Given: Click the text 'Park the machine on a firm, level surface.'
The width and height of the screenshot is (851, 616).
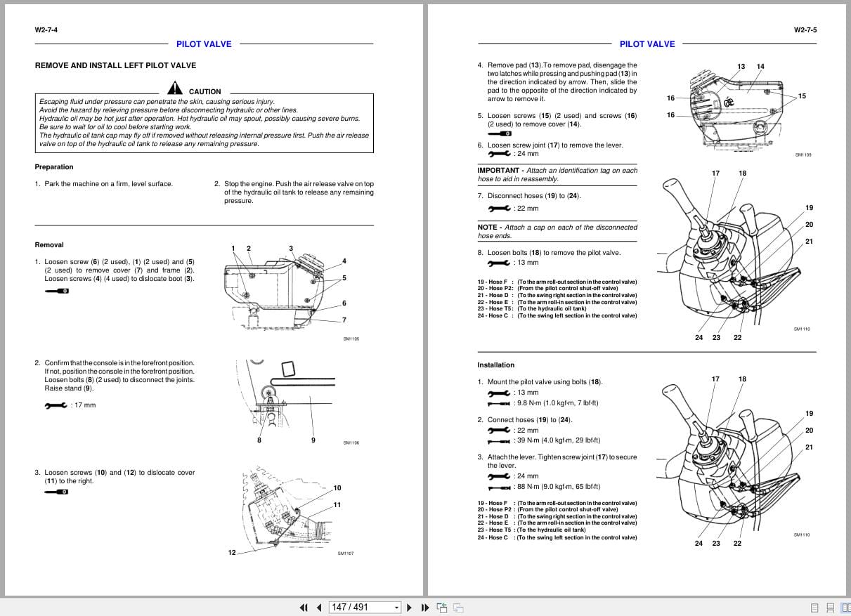Looking at the screenshot, I should tap(108, 184).
